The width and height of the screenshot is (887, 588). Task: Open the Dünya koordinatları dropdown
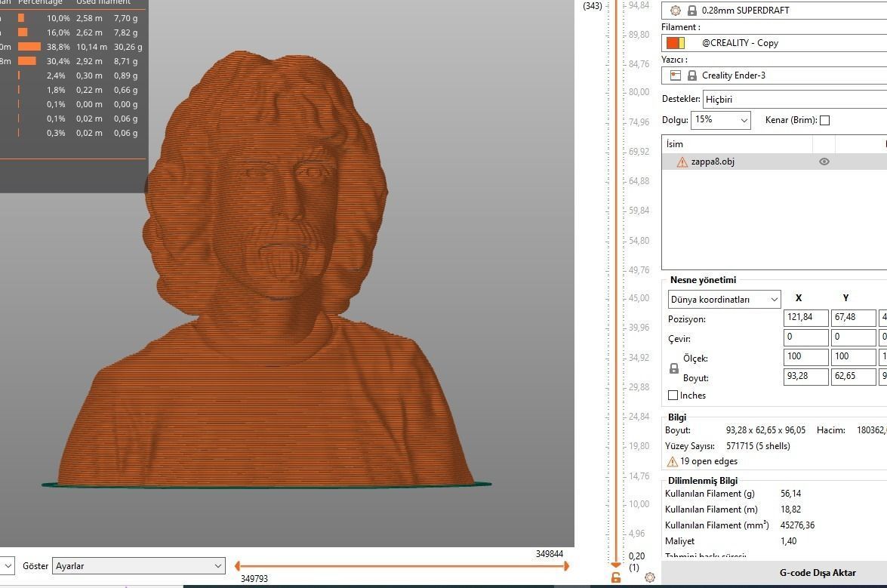point(724,299)
